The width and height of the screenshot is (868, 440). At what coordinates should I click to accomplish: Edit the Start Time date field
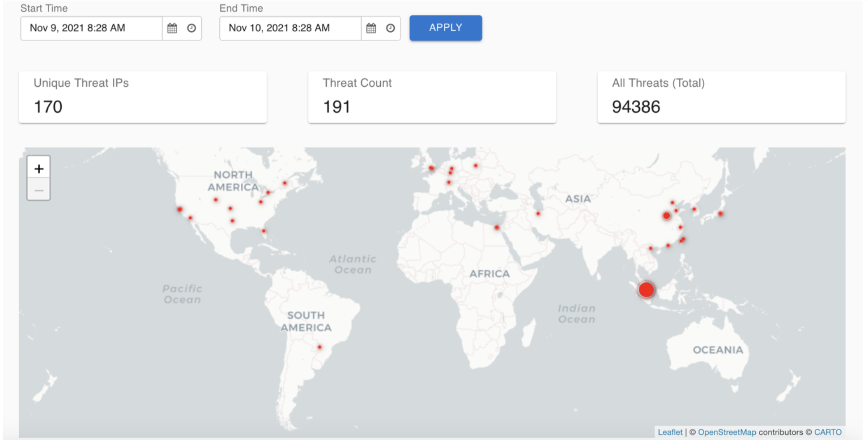(x=91, y=28)
